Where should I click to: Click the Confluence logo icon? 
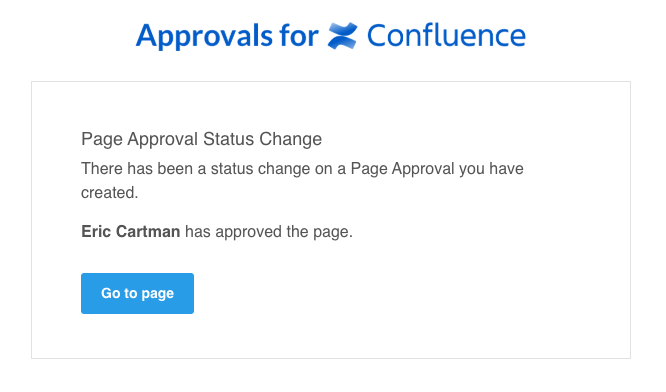342,36
